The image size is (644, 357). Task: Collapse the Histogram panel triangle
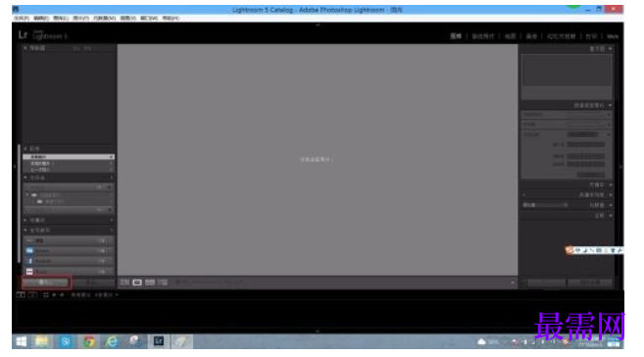[611, 49]
